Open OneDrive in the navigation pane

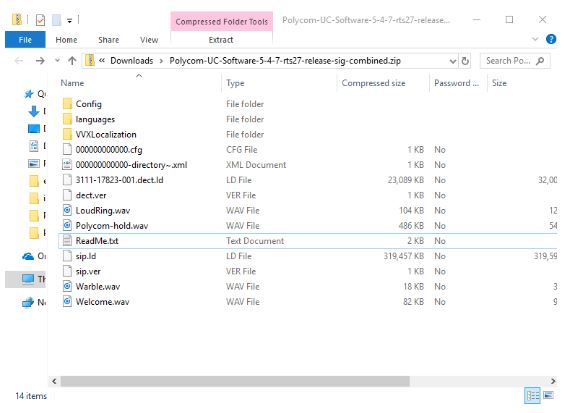click(x=34, y=256)
